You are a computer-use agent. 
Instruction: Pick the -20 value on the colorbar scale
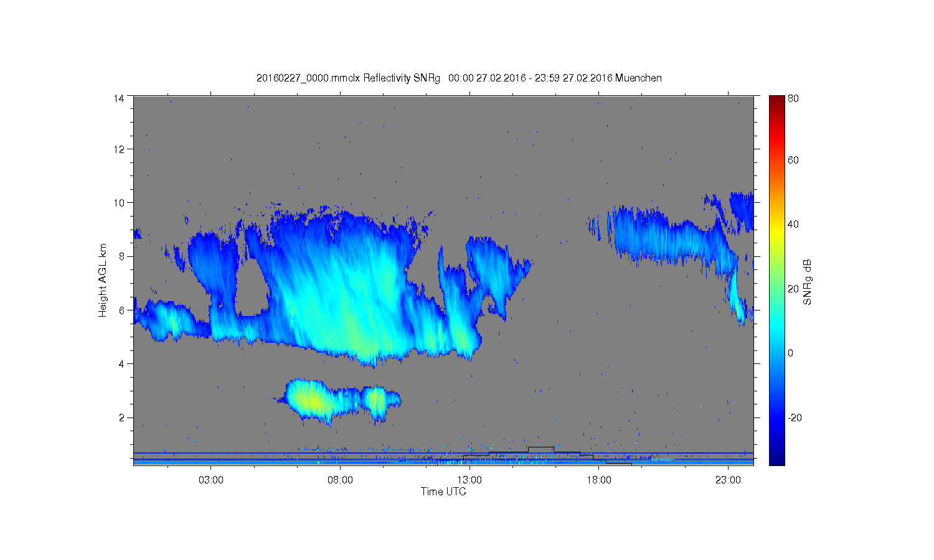tap(795, 418)
